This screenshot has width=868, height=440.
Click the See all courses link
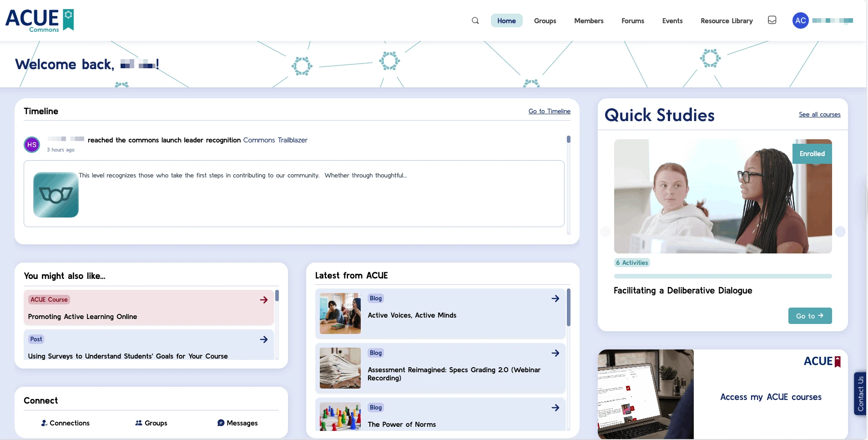819,115
